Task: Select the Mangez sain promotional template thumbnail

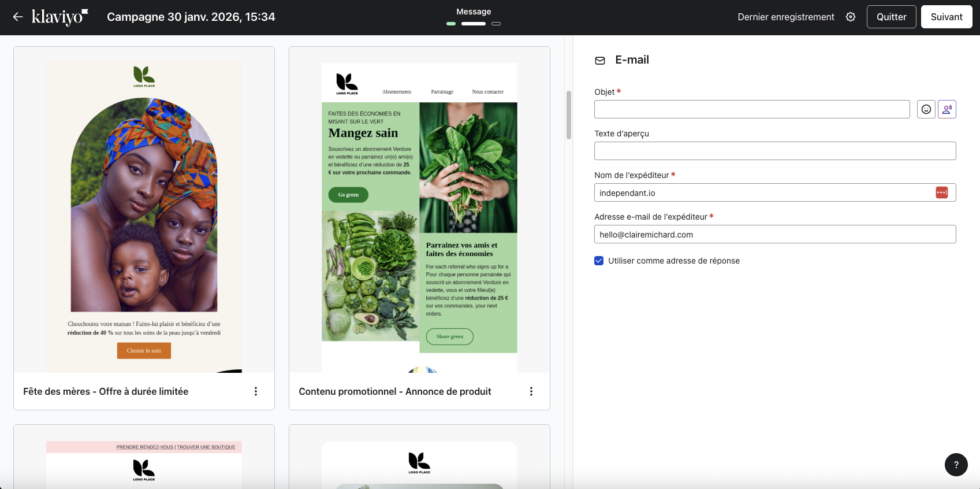Action: [x=419, y=214]
